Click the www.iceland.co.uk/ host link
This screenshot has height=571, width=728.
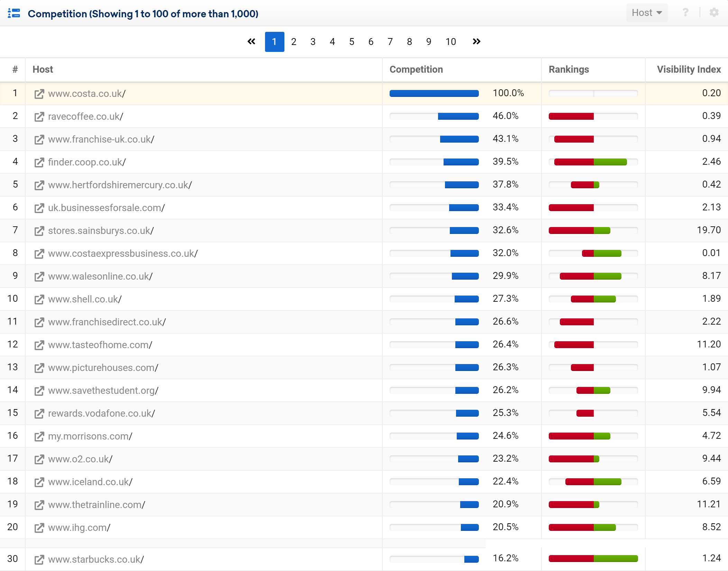90,482
